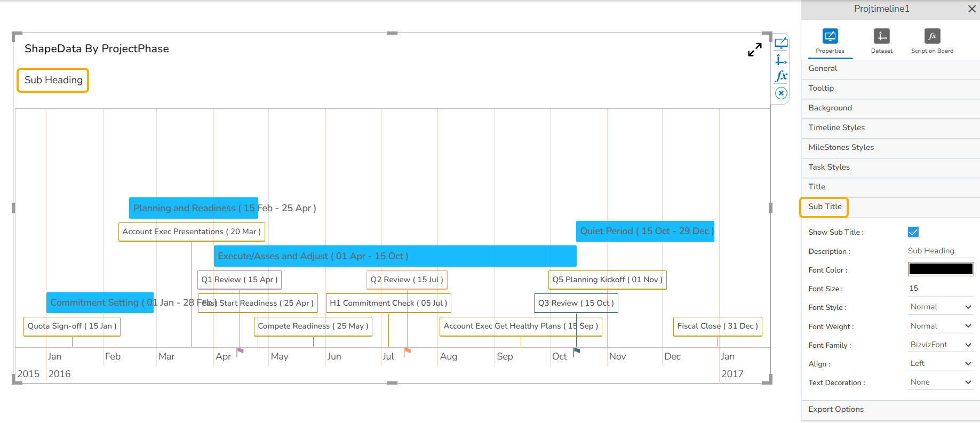Screen dimensions: 980x423
Task: Click the Quota Sign-off milestone box
Action: (x=72, y=326)
